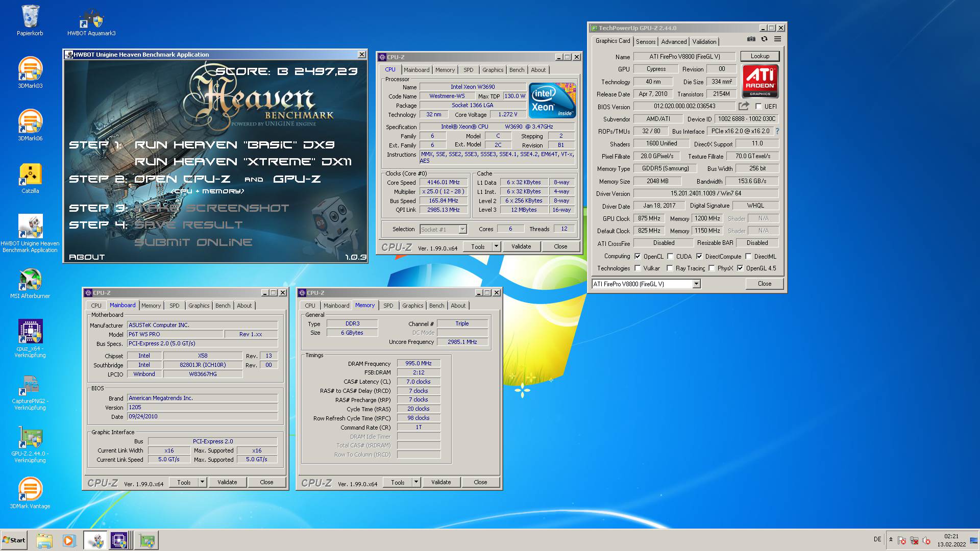Take a GPU-Z screenshot with camera icon
Viewport: 980px width, 551px height.
coord(751,39)
